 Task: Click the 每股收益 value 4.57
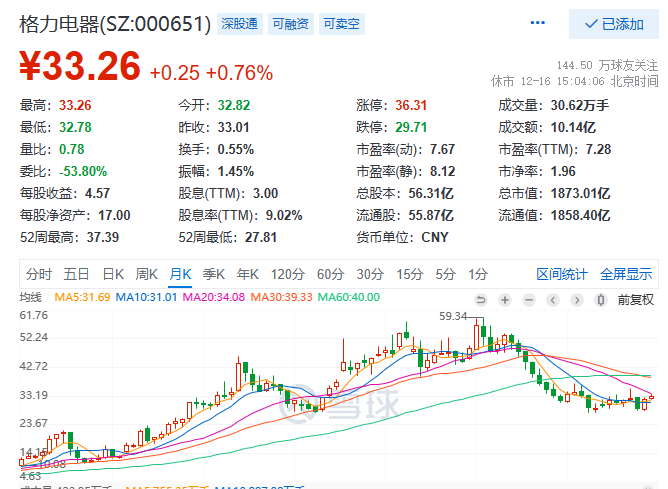click(98, 194)
